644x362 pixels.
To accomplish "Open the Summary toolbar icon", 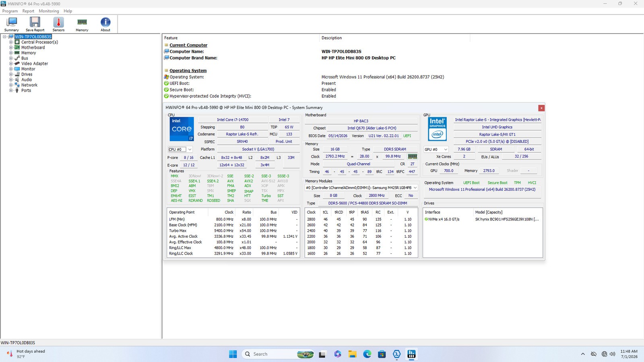I will [12, 24].
